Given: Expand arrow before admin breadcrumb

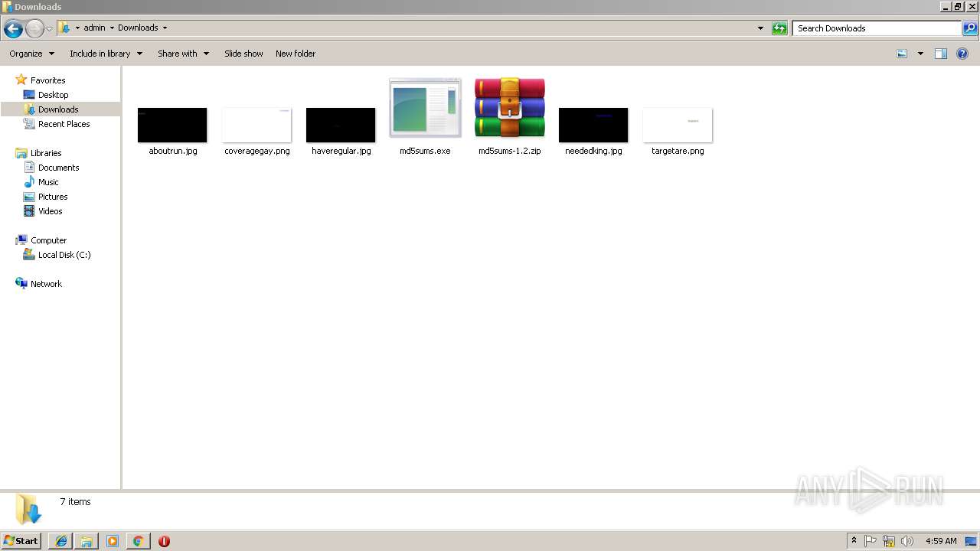Looking at the screenshot, I should point(77,28).
